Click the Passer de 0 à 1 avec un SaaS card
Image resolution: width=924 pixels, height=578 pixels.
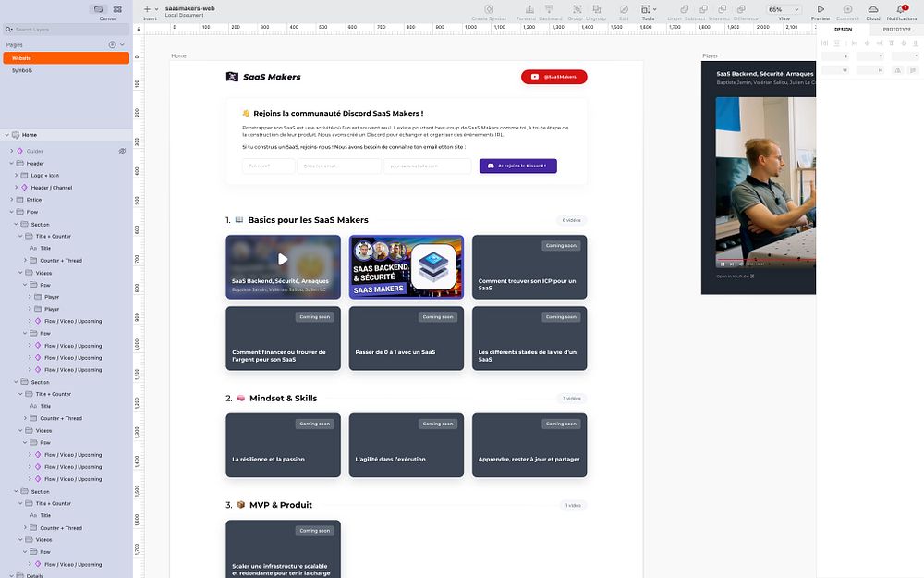(406, 338)
